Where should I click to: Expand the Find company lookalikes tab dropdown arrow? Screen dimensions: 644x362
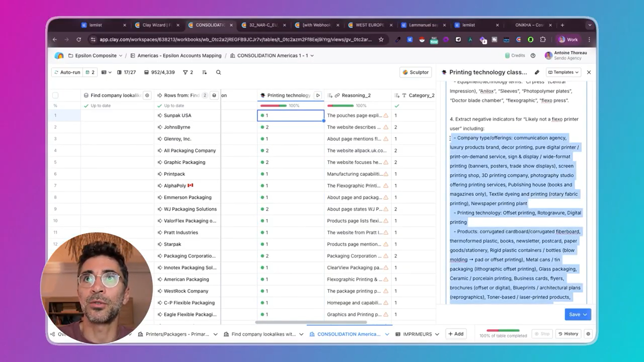tap(301, 334)
